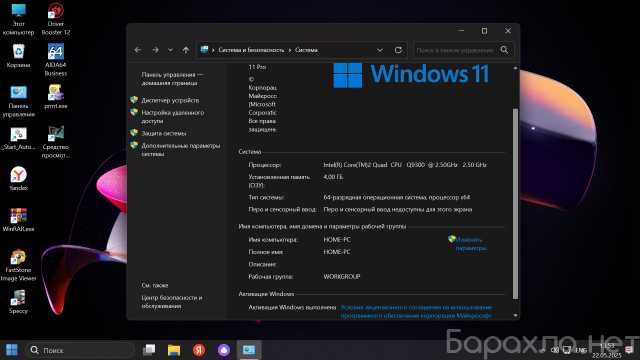Image resolution: width=640 pixels, height=360 pixels.
Task: Minimize the System window
Action: point(461,31)
